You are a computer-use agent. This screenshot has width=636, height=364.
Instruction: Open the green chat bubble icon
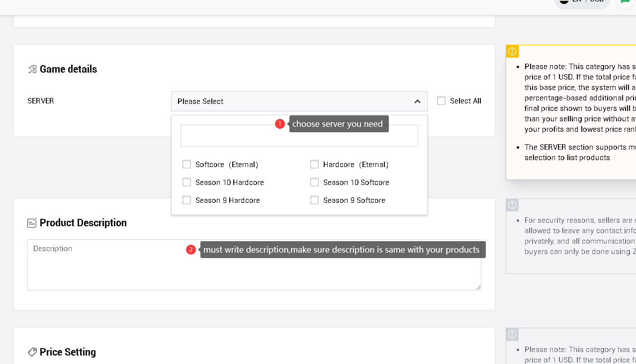[625, 1]
